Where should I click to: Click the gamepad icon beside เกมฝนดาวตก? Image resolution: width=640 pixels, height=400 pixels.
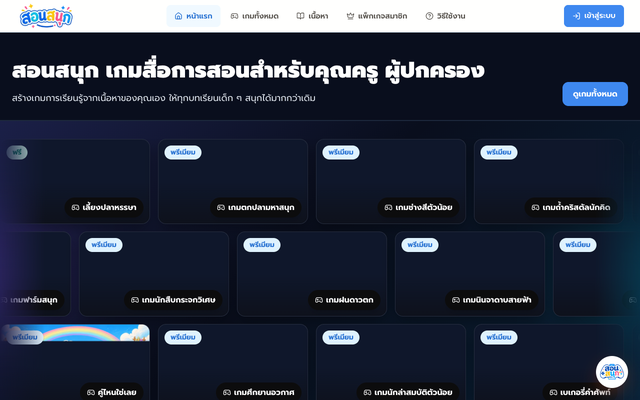(319, 300)
